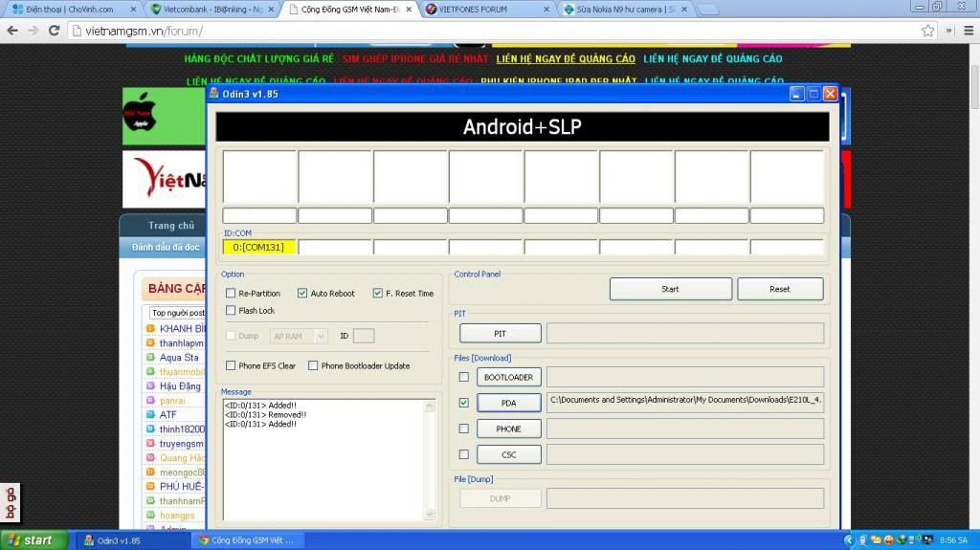
Task: Reload the vietnamgsm.vn page
Action: (55, 31)
